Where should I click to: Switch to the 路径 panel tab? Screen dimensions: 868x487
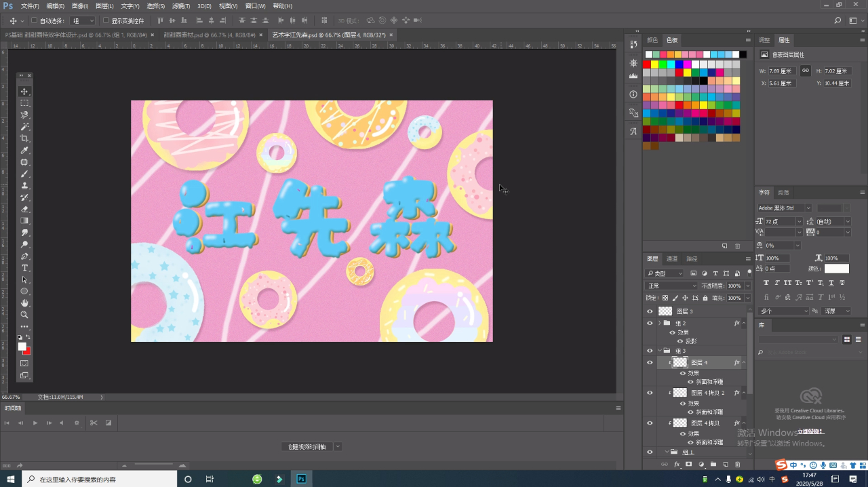tap(692, 259)
